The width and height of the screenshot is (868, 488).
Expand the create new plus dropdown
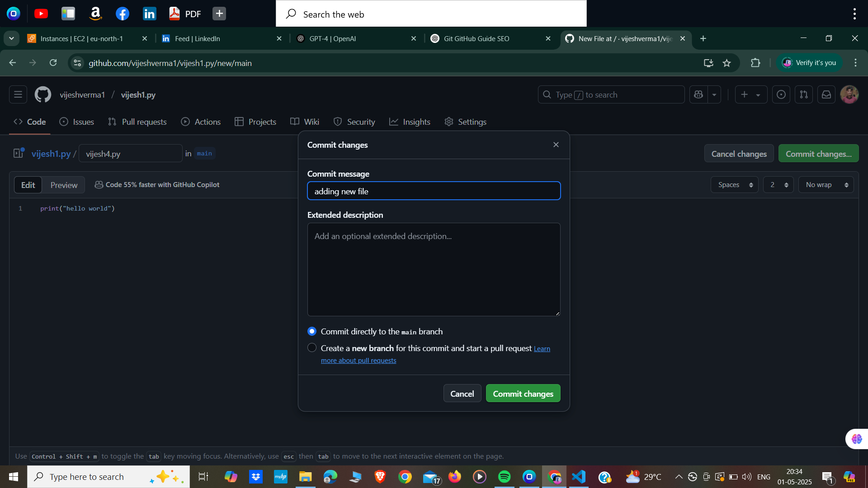[751, 95]
